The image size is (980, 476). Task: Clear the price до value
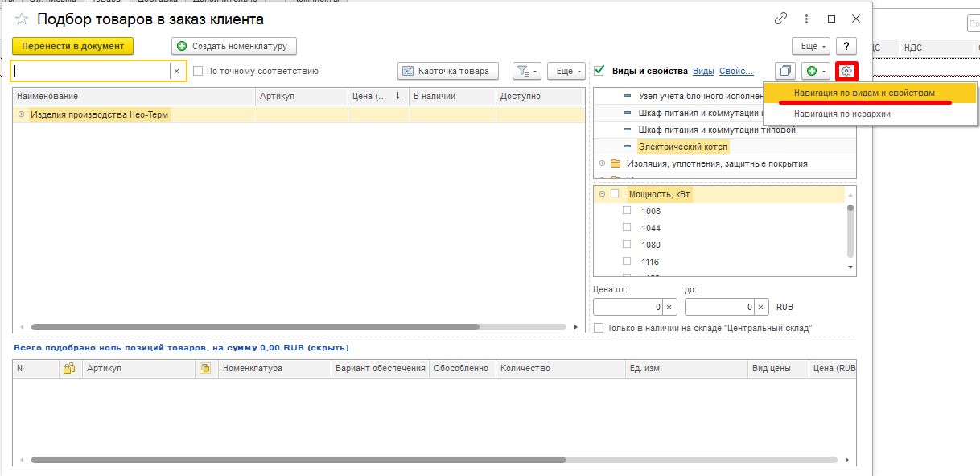click(760, 307)
